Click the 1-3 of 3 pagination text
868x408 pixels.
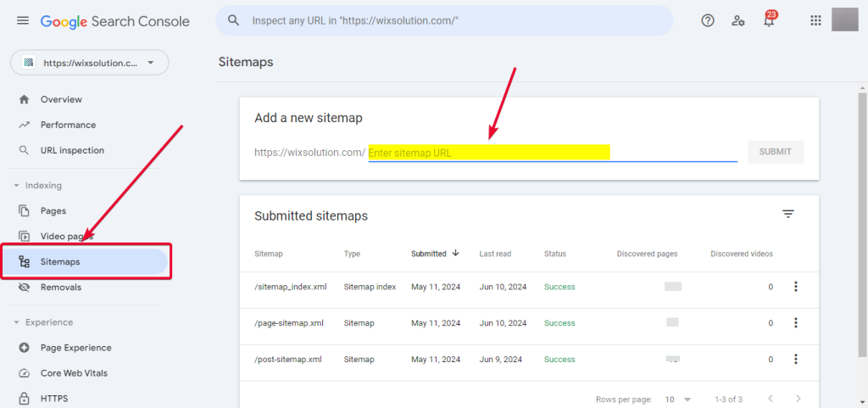(x=728, y=400)
